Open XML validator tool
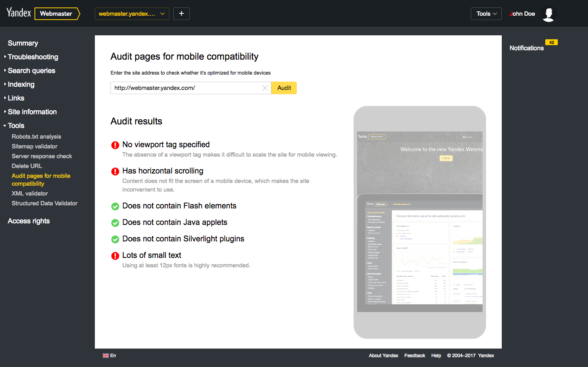The height and width of the screenshot is (367, 588). point(30,194)
